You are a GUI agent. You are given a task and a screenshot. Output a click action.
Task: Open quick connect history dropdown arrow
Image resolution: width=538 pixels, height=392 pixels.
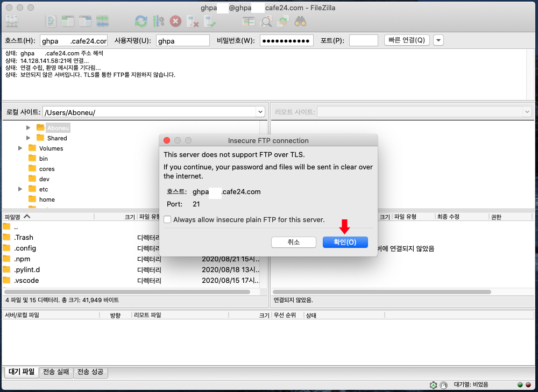tap(438, 40)
